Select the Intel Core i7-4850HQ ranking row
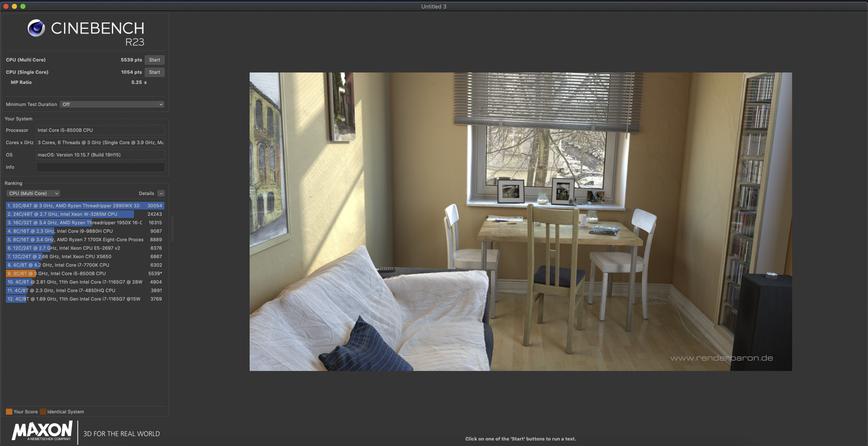The width and height of the screenshot is (868, 446). (85, 290)
